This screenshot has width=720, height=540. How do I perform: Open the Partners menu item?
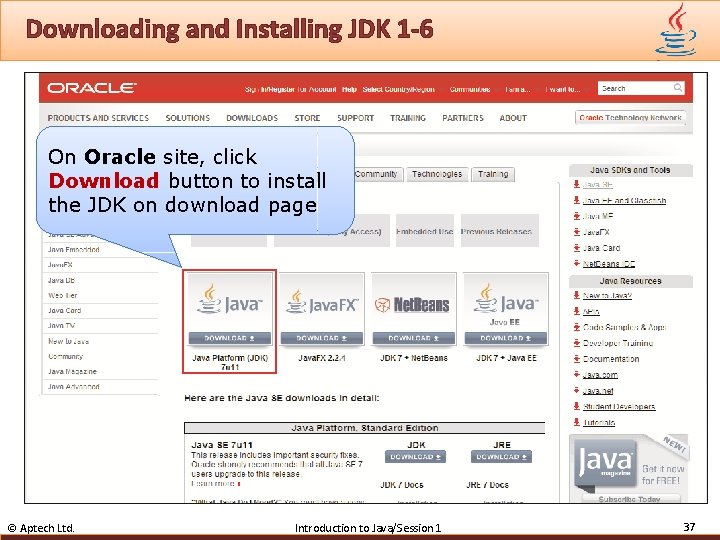click(x=463, y=118)
